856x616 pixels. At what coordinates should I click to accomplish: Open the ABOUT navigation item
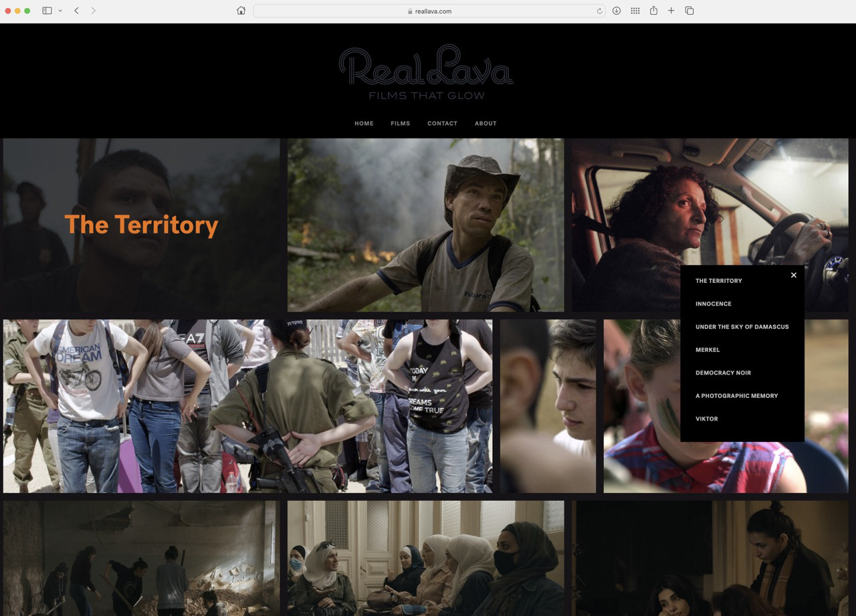pos(486,123)
